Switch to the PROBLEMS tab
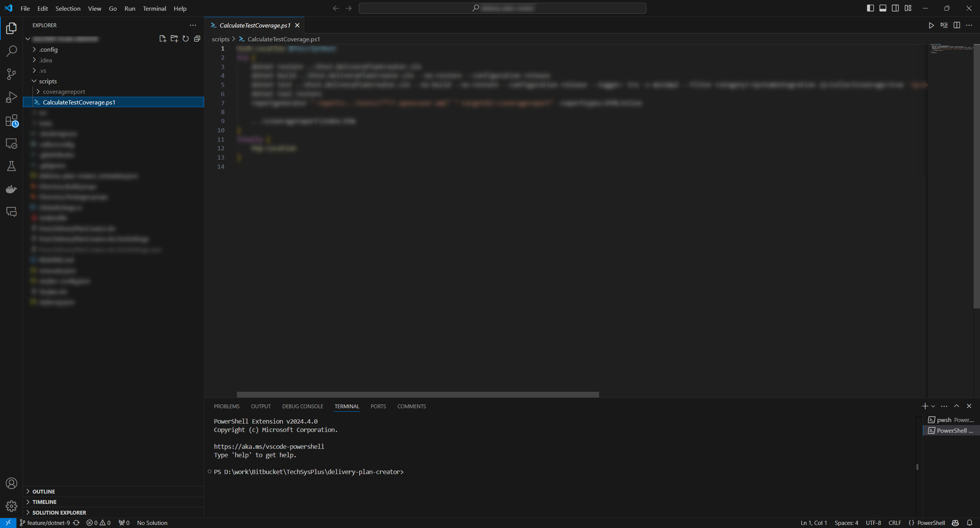The height and width of the screenshot is (528, 980). [x=227, y=406]
